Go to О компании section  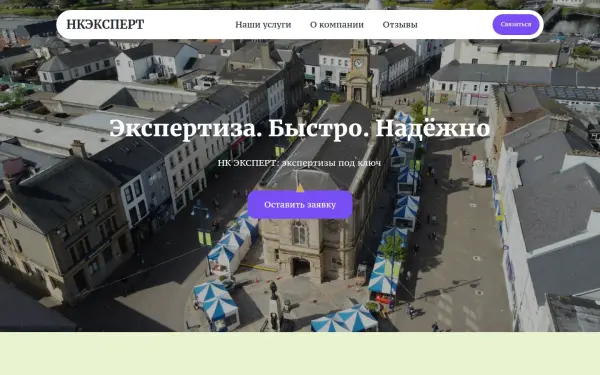(337, 24)
